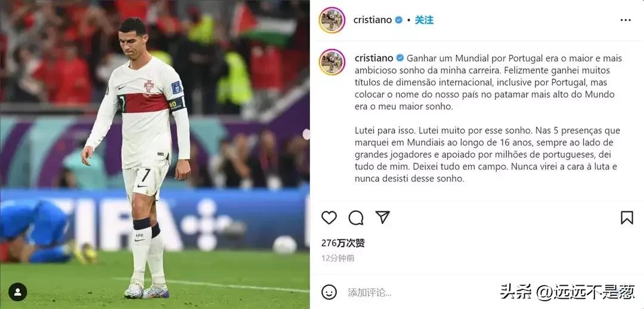
Task: Save post with the bookmark icon
Action: point(627,218)
